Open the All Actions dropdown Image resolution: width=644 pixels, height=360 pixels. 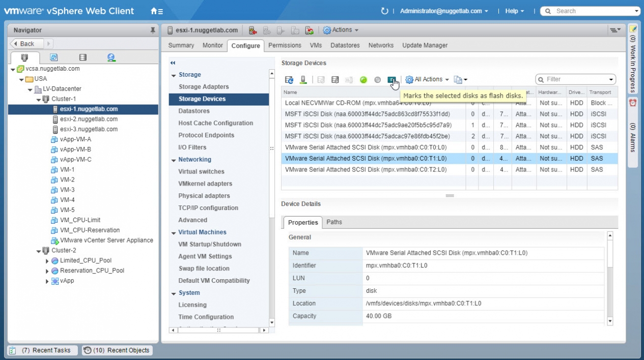[427, 79]
